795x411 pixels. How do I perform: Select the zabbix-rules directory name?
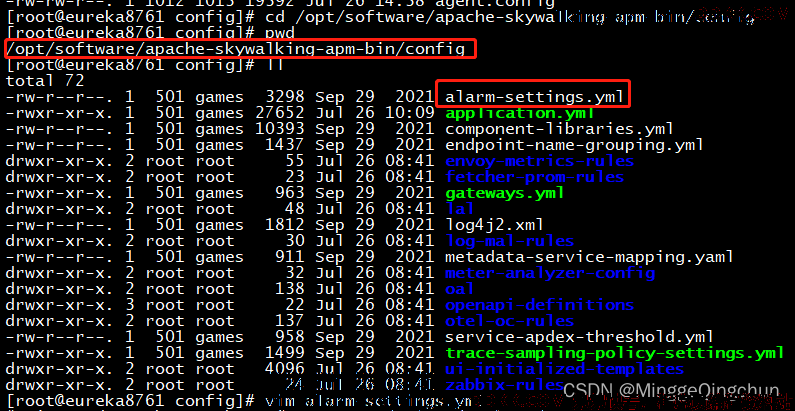tap(504, 385)
